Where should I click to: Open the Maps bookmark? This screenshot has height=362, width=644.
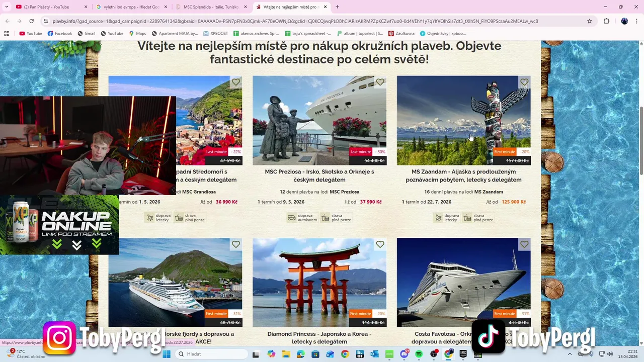[137, 34]
